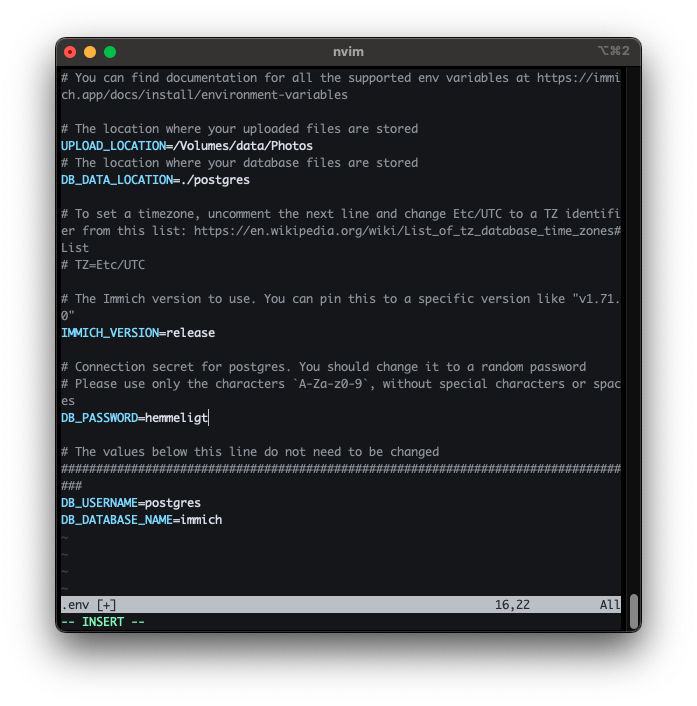Click the IMMICH_VERSION variable name
This screenshot has height=706, width=697.
110,333
